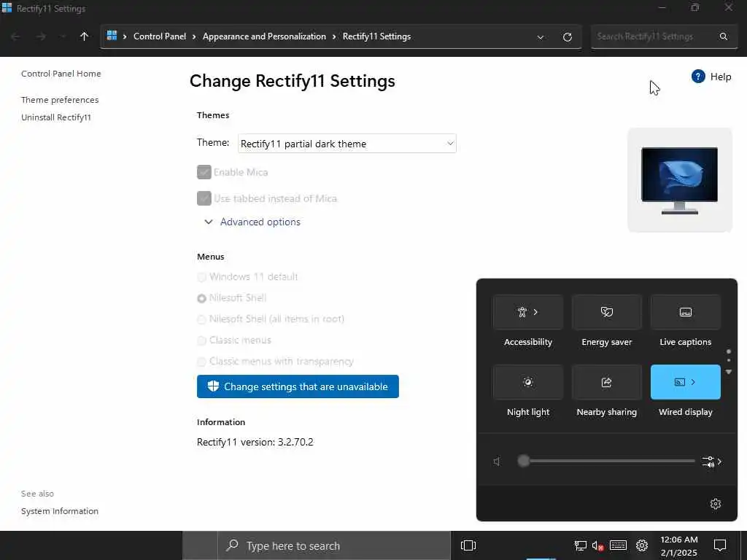This screenshot has width=747, height=560.
Task: Expand chevron after Appearance and Personalization
Action: coord(334,36)
